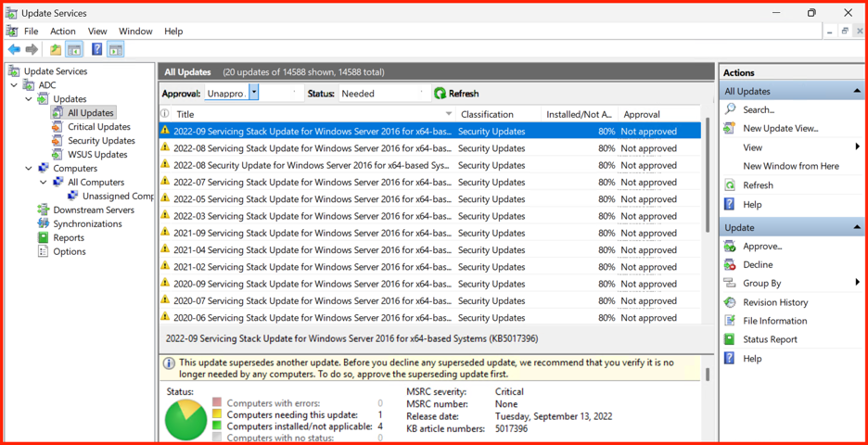This screenshot has width=868, height=445.
Task: Click the Up one level folder icon
Action: coord(56,50)
